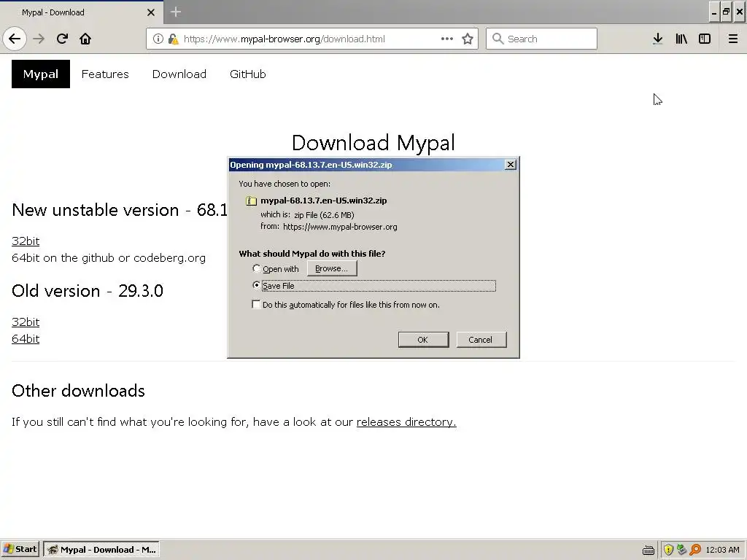Open the Mypal home nav item
The width and height of the screenshot is (747, 560).
pos(41,74)
